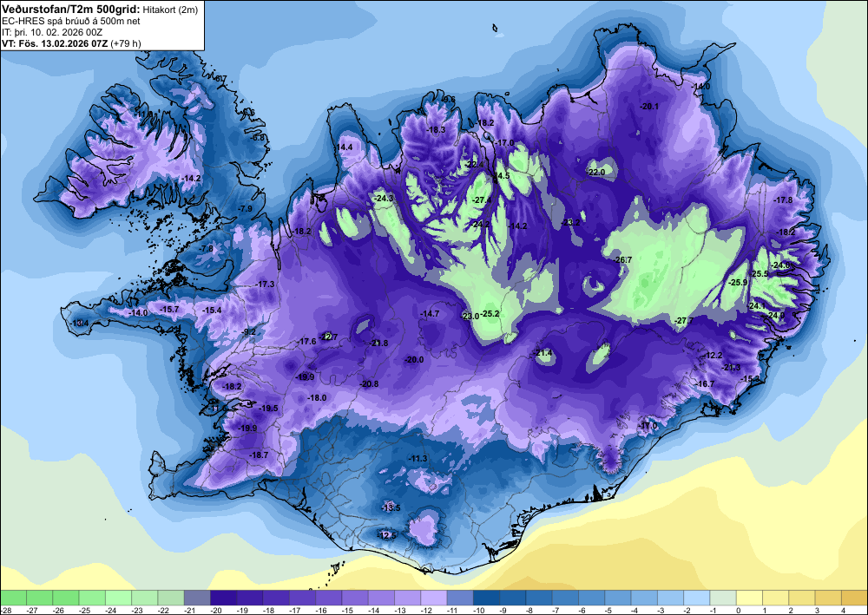Click the -18.7 temperature label

point(259,455)
